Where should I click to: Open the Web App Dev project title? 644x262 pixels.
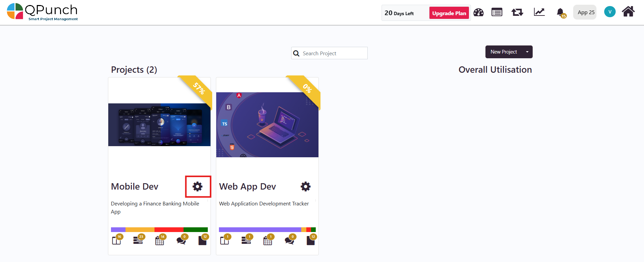(247, 186)
